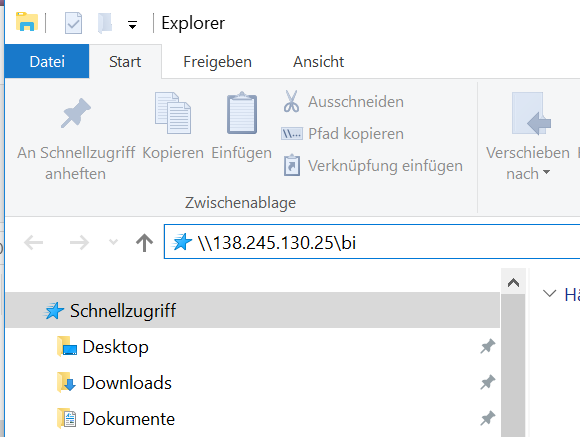Unpin Downloads from Schnellzugriff

click(x=488, y=382)
